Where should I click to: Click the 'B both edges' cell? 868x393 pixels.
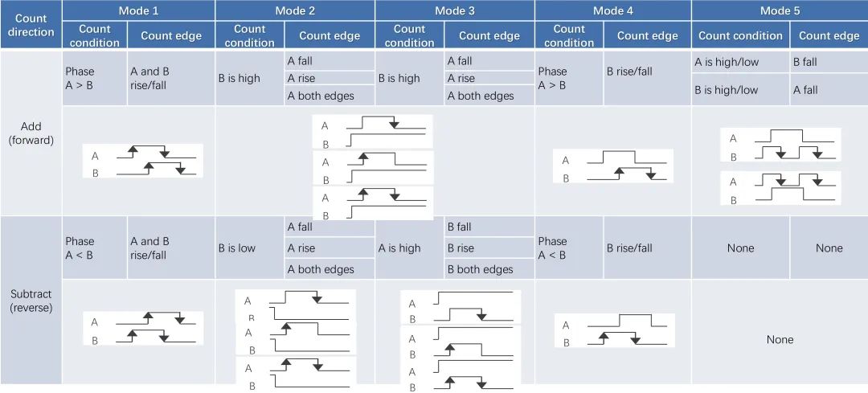point(489,269)
